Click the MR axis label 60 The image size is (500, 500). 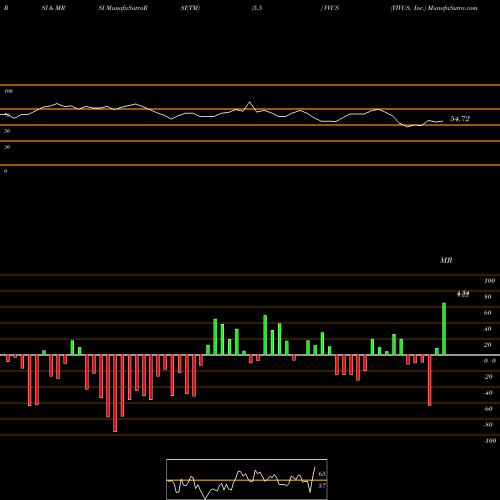tap(488, 313)
